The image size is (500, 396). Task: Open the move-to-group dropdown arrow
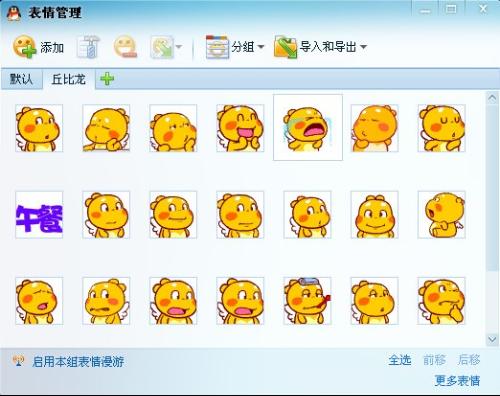179,47
